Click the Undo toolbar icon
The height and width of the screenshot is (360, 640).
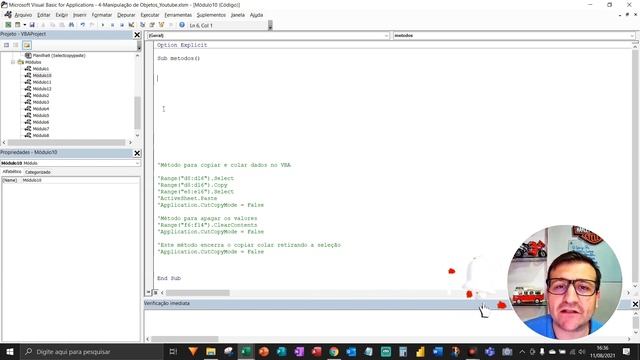coord(82,25)
